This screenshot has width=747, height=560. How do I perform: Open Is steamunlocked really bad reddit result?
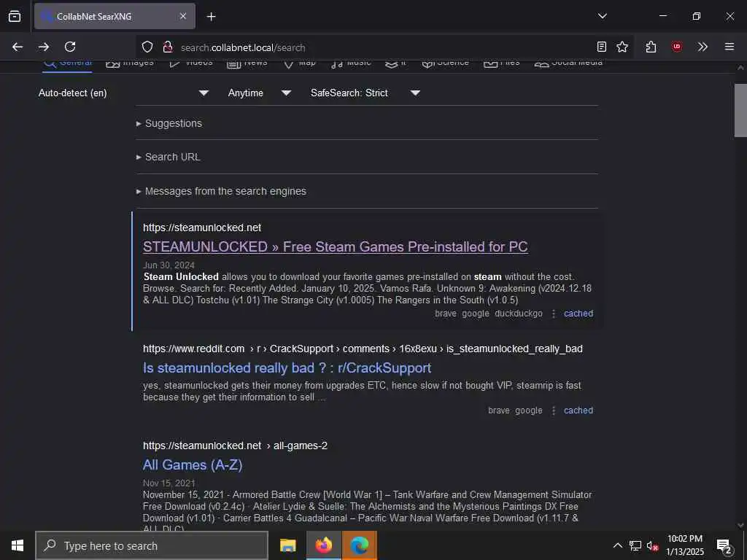[x=287, y=367]
